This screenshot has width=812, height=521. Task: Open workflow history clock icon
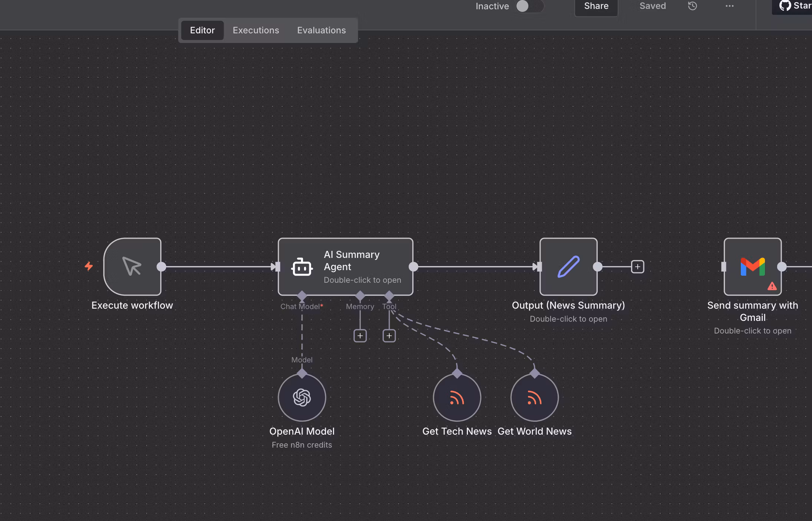tap(692, 6)
